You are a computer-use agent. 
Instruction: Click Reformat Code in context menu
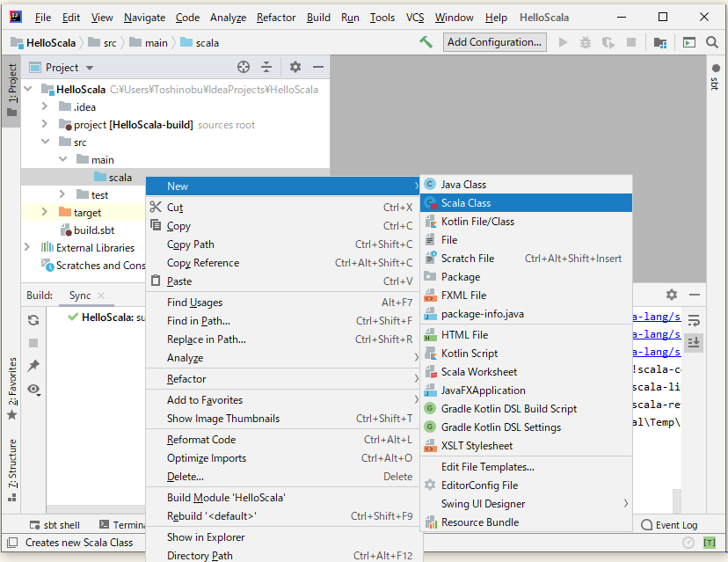(x=284, y=440)
